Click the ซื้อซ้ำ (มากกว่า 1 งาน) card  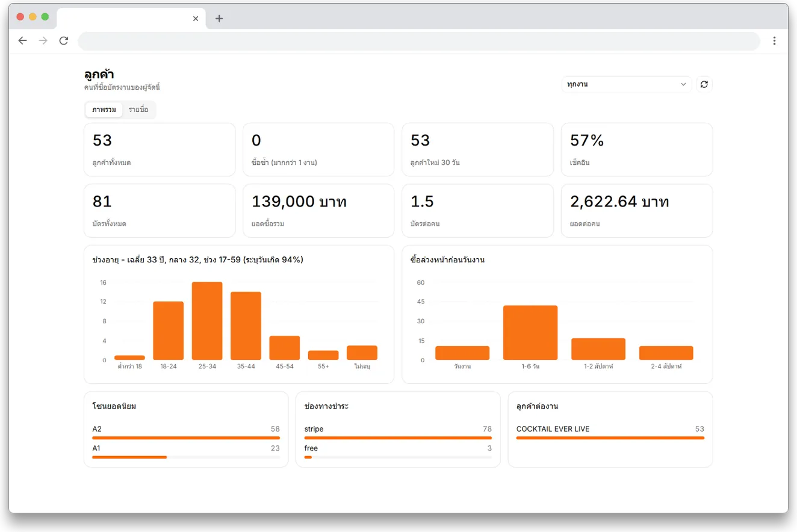pos(318,150)
